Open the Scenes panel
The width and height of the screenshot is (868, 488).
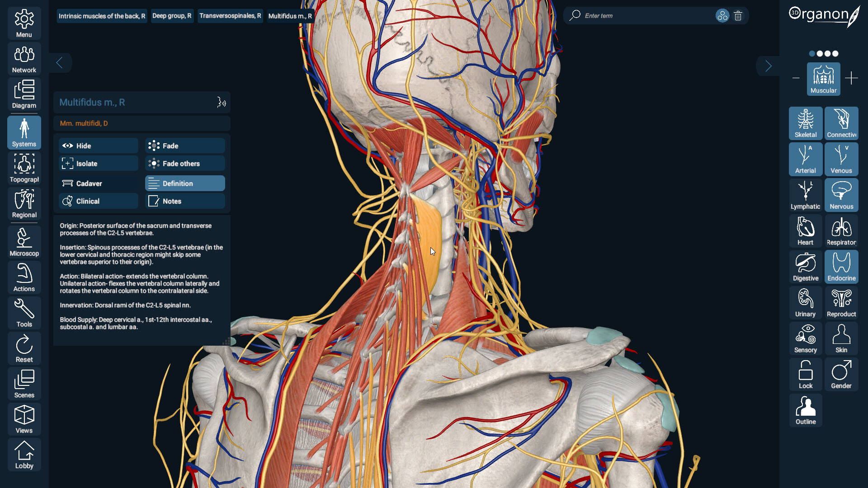(x=24, y=383)
